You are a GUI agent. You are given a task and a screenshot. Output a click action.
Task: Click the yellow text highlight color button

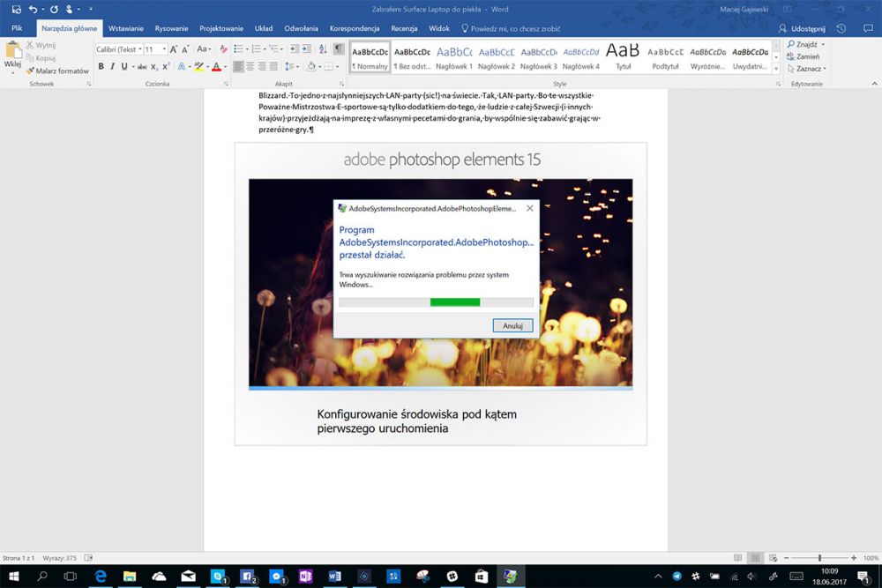198,66
